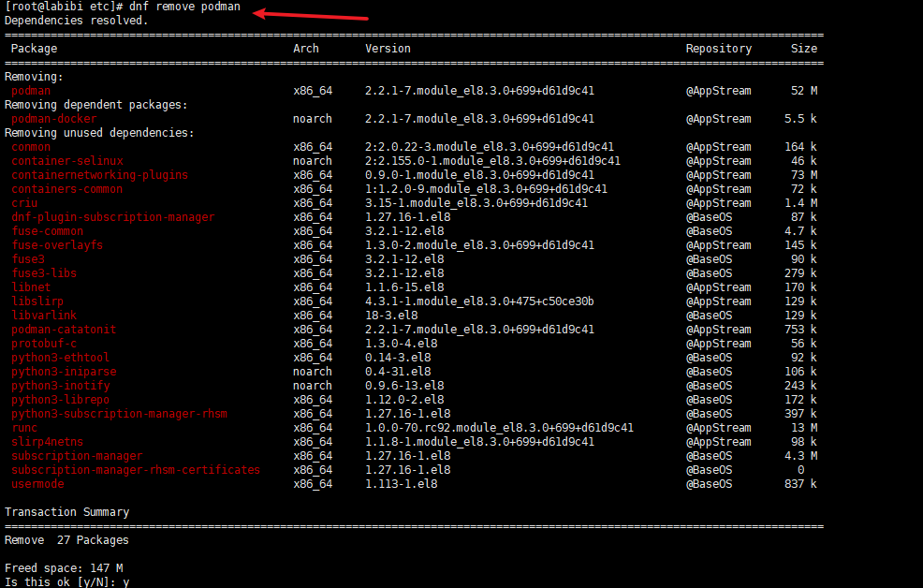Click the '4.3 M' size for subscription-manager
923x588 pixels.
pos(800,456)
